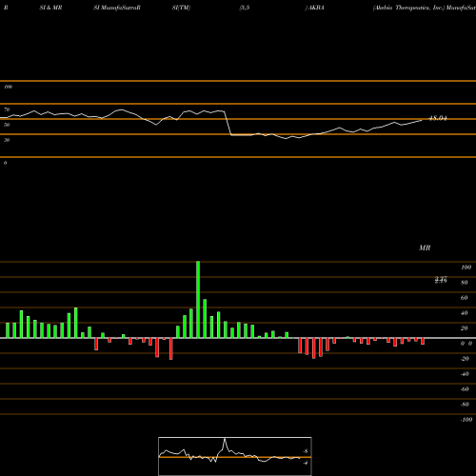
Task: Click the SI & MR header text
Action: (50, 8)
